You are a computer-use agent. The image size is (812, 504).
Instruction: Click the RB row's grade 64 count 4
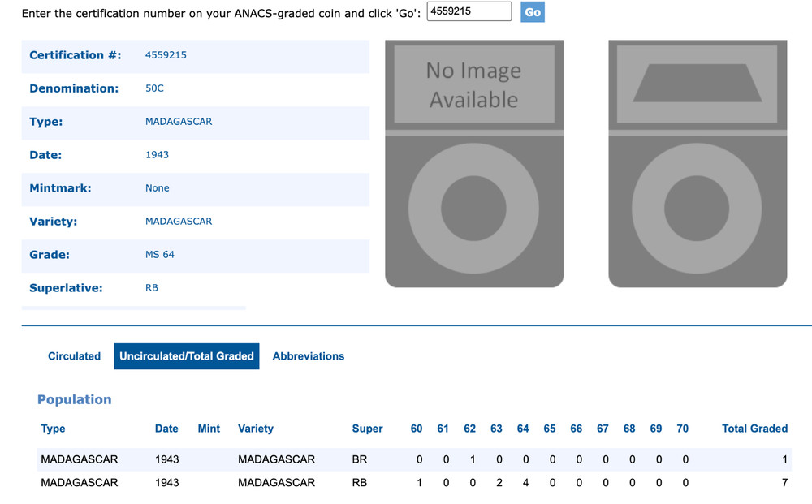[x=525, y=483]
